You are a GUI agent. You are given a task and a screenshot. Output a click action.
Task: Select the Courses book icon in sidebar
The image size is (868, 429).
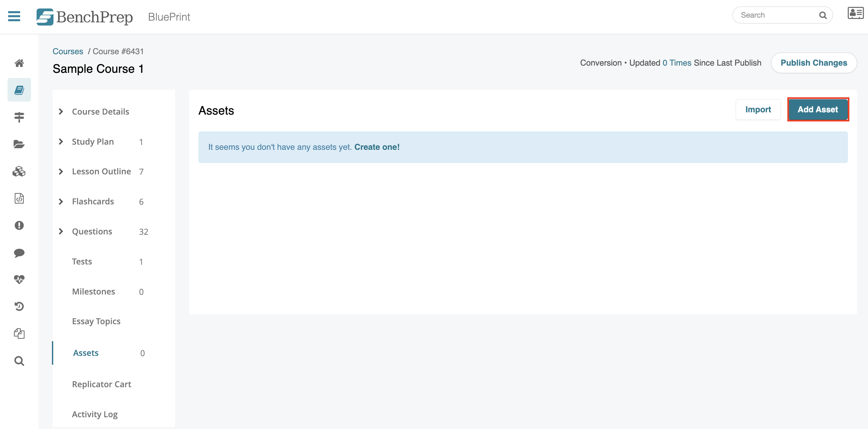pos(19,89)
